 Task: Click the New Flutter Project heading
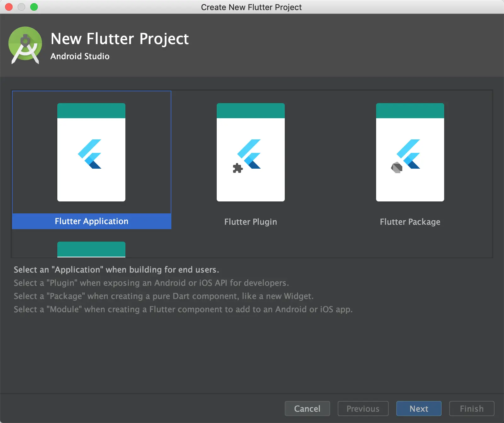(x=120, y=39)
